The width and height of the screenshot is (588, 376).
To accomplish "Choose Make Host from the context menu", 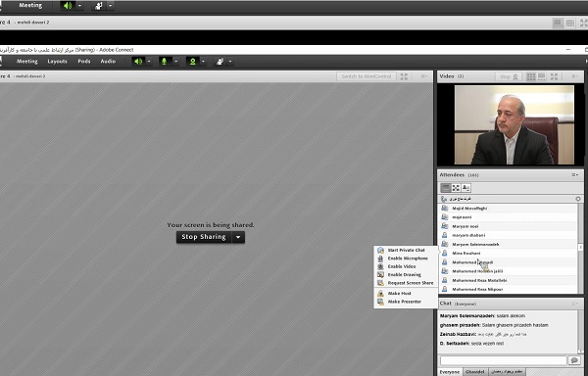I will [406, 294].
